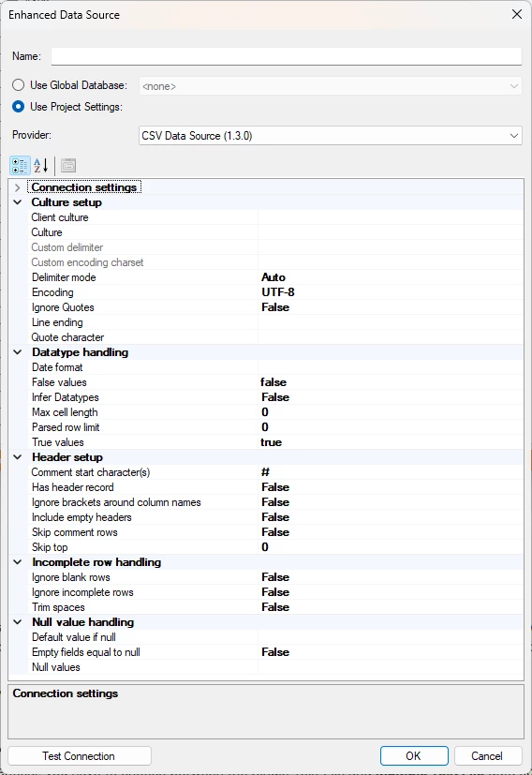
Task: Select the Encoding value UTF-8 cell
Action: click(391, 292)
